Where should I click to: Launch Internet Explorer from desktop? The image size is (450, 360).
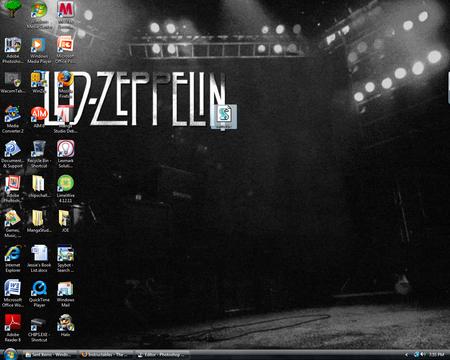click(13, 258)
